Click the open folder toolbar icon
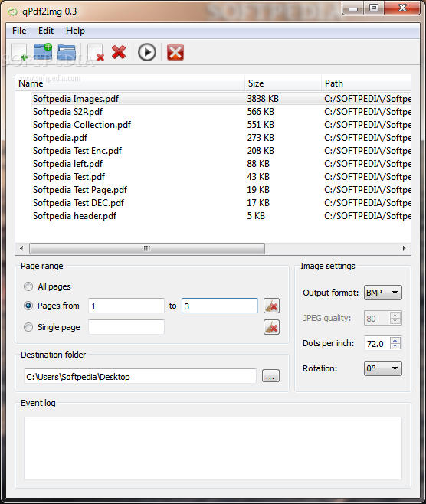The image size is (426, 504). click(67, 52)
